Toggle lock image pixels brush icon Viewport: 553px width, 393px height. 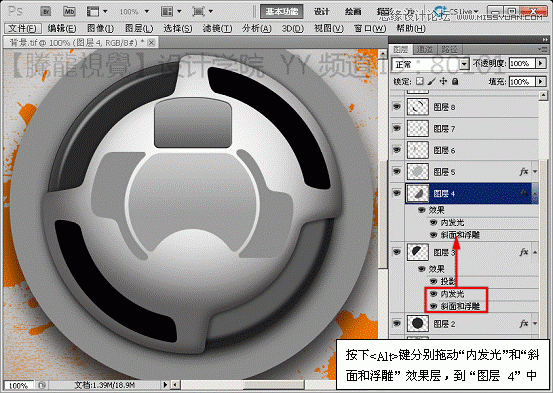coord(431,81)
